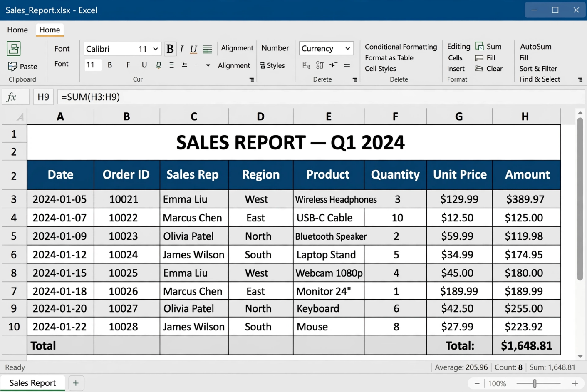The width and height of the screenshot is (587, 392).
Task: Click the vertical scrollbar down arrow
Action: 580,357
